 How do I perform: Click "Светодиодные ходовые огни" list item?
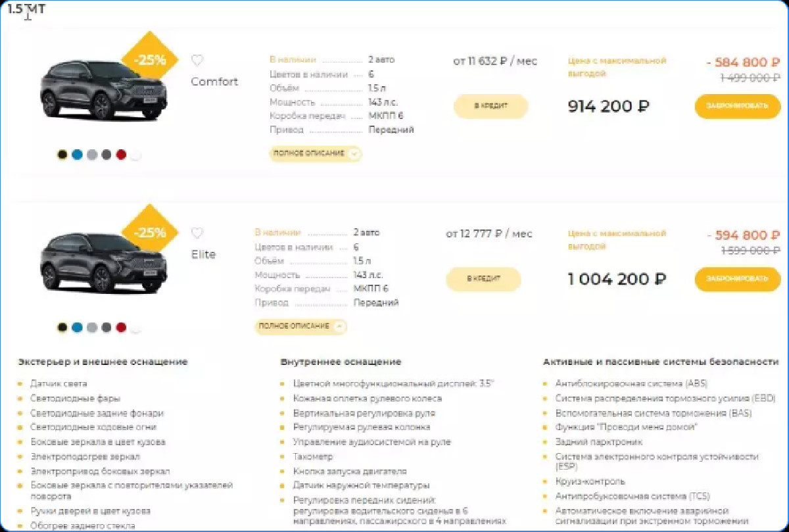coord(93,427)
